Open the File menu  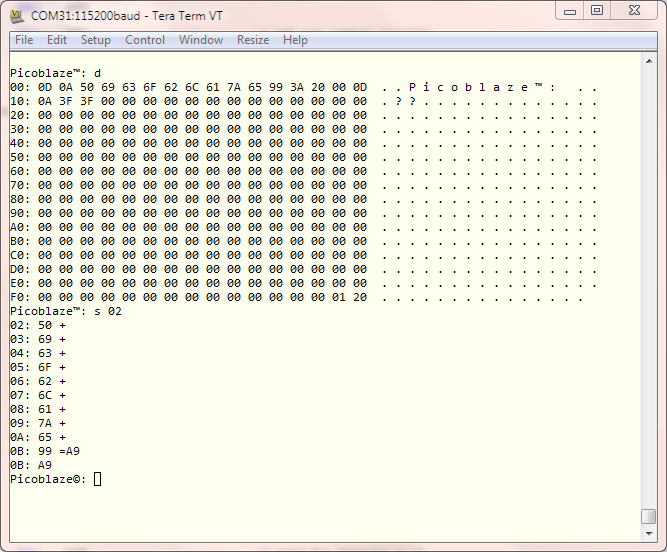pos(24,40)
